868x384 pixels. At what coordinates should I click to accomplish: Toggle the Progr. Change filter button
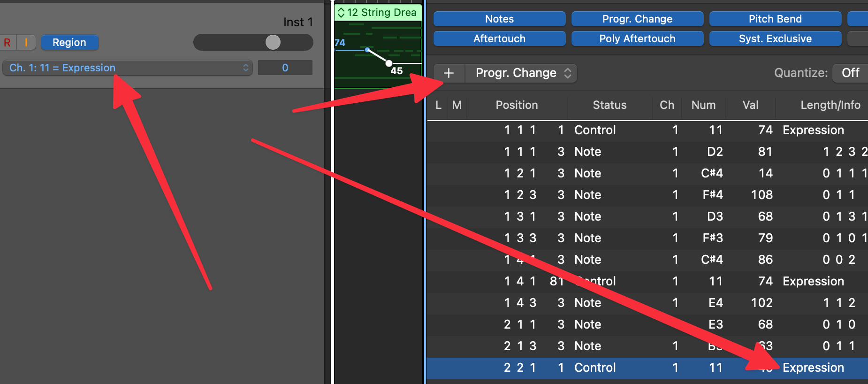click(637, 19)
